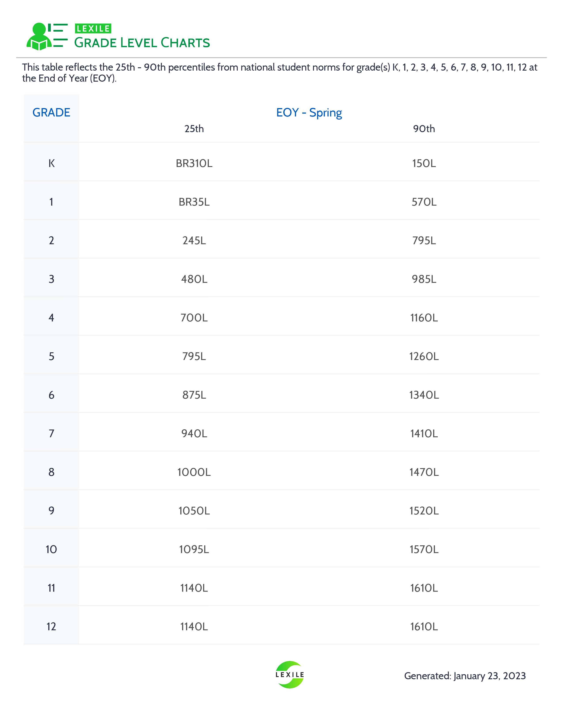Click the 1520L value for grade 9

pos(424,511)
